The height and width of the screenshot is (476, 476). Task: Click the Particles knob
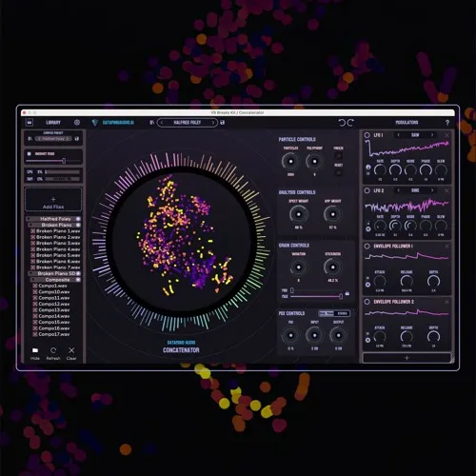coord(290,161)
